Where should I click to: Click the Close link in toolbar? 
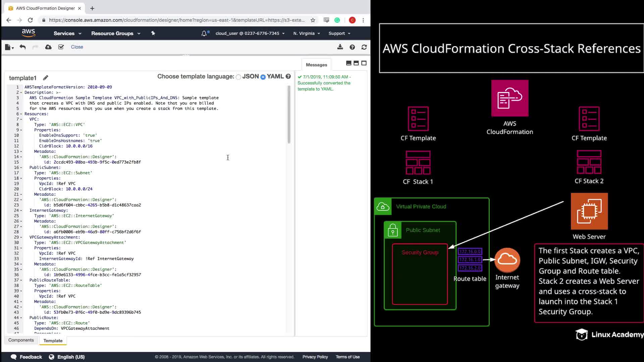[77, 47]
